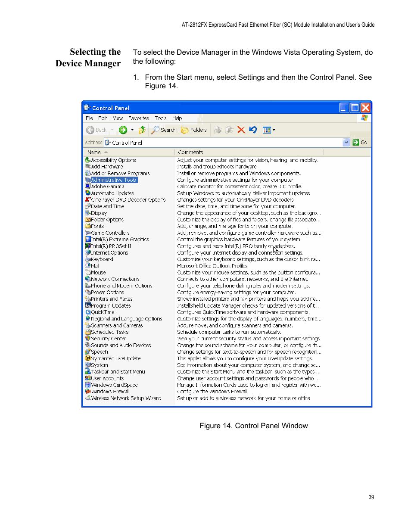This screenshot has height=532, width=411.
Task: Select the Symantec LiveUpdate item
Action: tap(113, 359)
